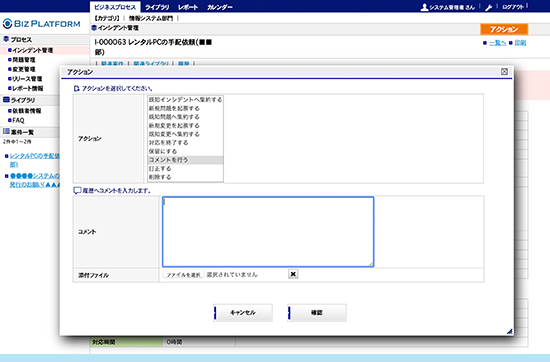Click the 関連案件 link behind the dialog

(x=112, y=63)
